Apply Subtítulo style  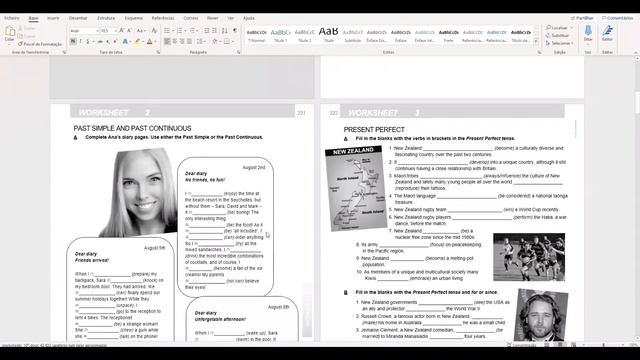[x=353, y=36]
